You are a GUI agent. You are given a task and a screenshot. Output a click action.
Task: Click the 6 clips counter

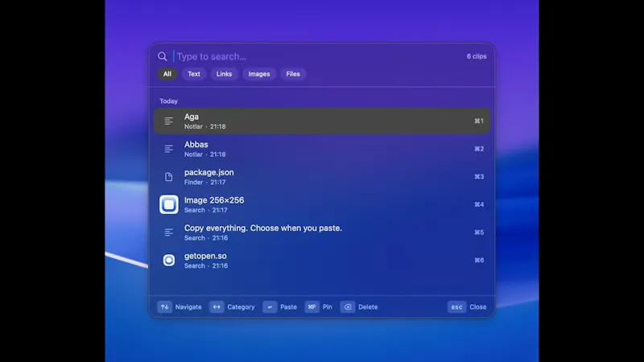(477, 56)
